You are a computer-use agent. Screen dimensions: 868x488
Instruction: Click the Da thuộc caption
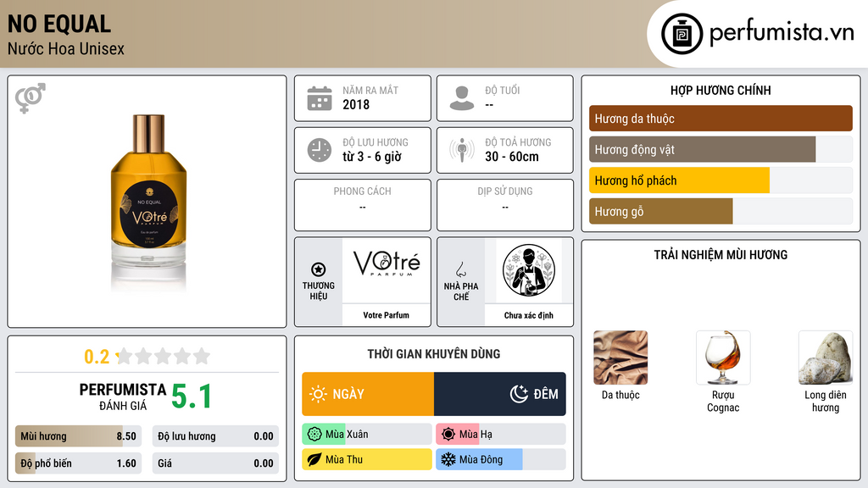tap(620, 395)
